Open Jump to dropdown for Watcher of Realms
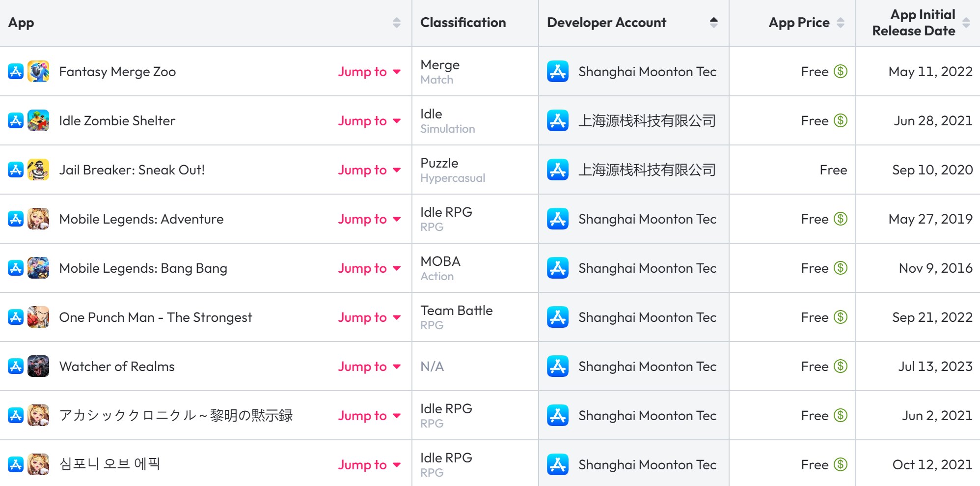 pyautogui.click(x=369, y=367)
